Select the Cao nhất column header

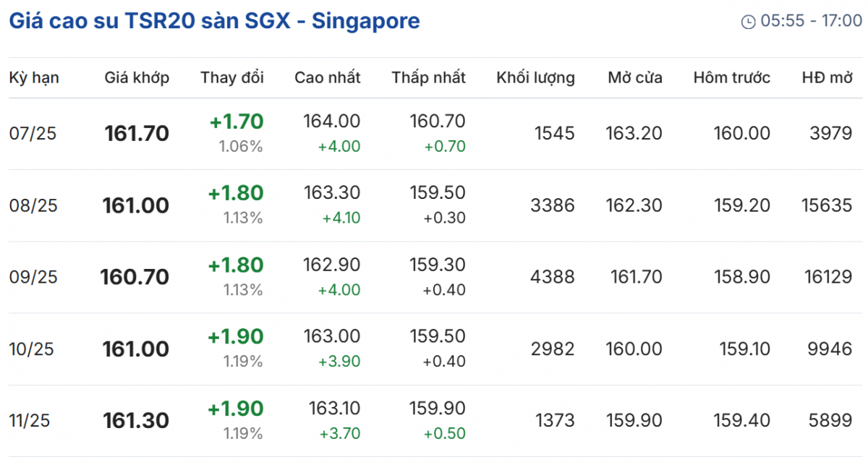[x=327, y=78]
